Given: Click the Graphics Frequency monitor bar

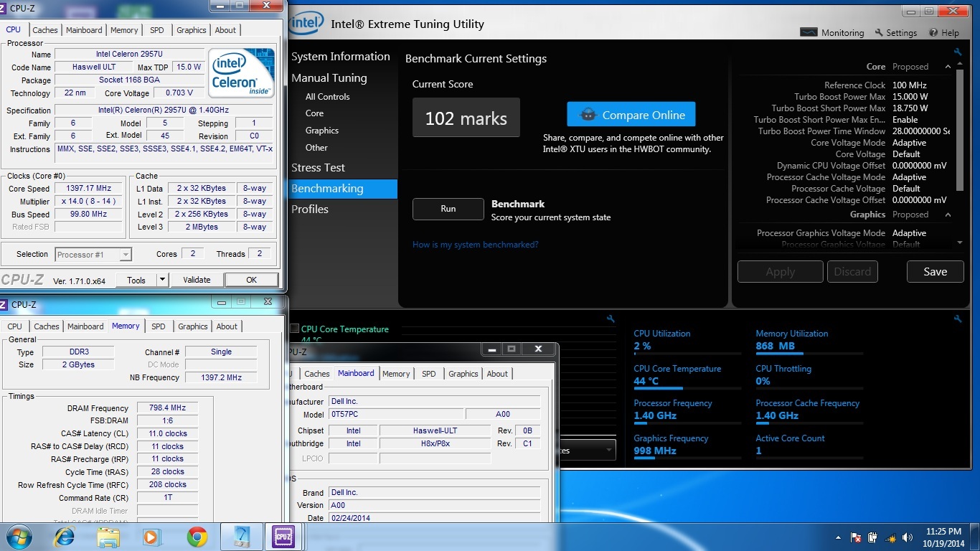Looking at the screenshot, I should (x=687, y=459).
